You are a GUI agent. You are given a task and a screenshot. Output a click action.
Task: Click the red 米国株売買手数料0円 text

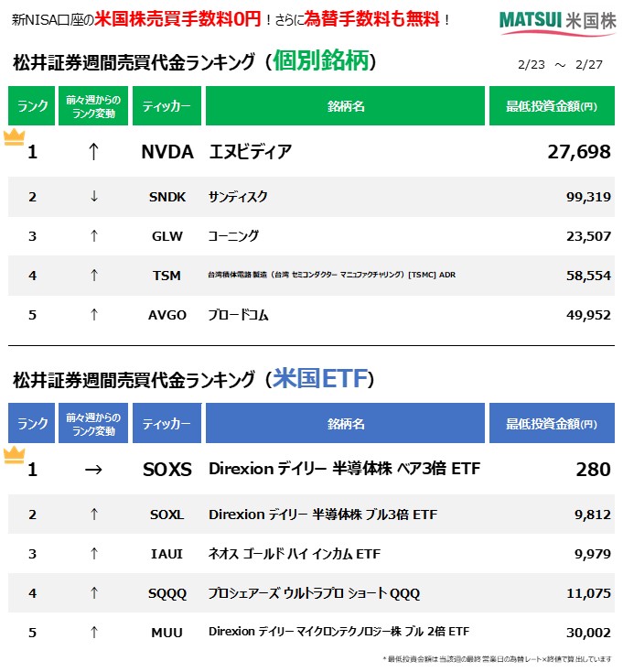click(x=177, y=19)
